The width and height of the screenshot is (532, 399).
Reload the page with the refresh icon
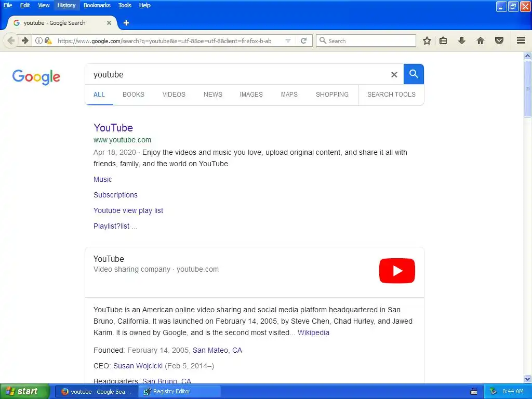[303, 41]
